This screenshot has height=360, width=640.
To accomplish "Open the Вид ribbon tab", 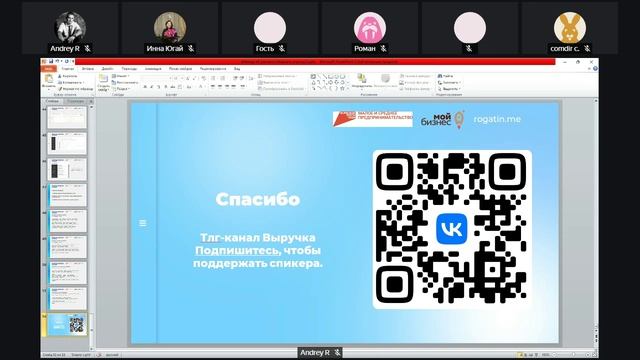I will pos(237,69).
